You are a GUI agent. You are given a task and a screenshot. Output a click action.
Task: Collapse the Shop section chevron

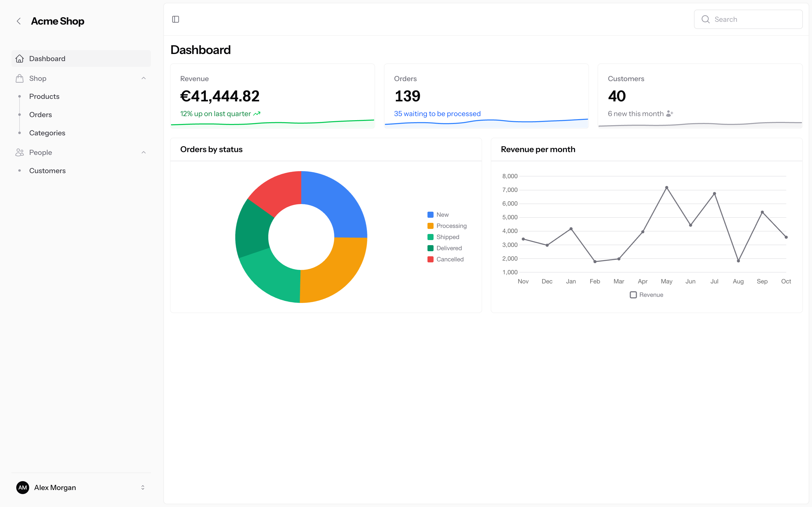[144, 79]
